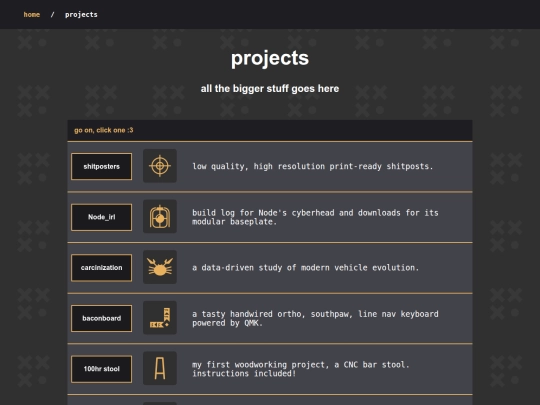Open the carcinization project button
The width and height of the screenshot is (540, 405).
click(x=102, y=268)
